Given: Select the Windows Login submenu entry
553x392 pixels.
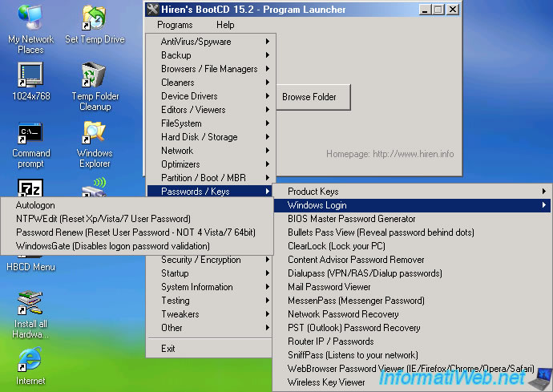Looking at the screenshot, I should pyautogui.click(x=412, y=205).
